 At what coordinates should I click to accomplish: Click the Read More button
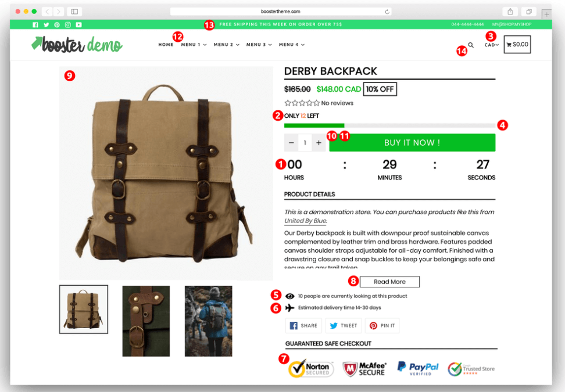coord(389,282)
